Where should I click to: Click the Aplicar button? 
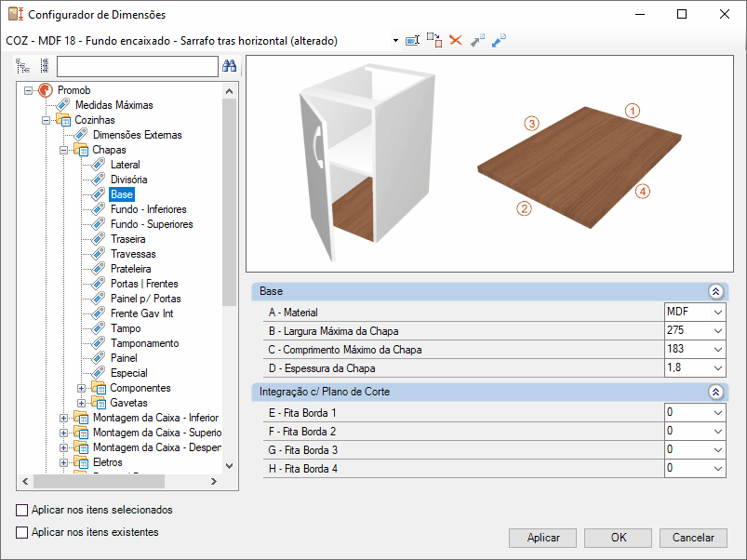[x=543, y=538]
